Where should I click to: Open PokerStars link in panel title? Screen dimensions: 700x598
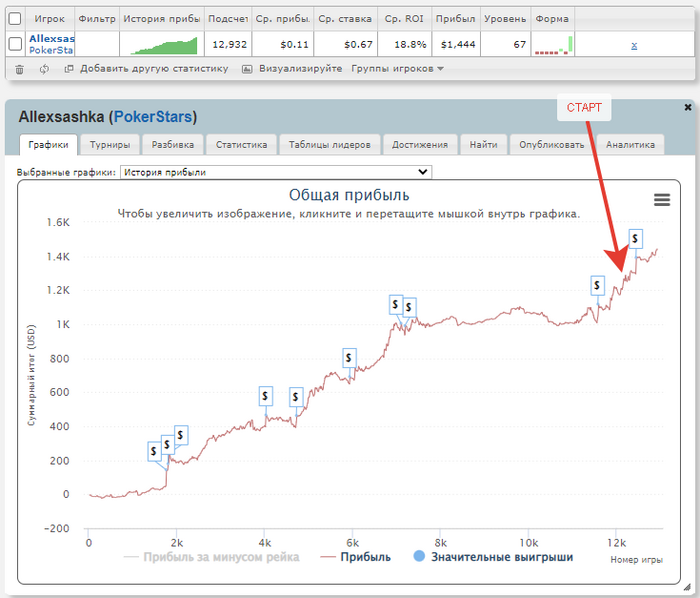pyautogui.click(x=153, y=117)
